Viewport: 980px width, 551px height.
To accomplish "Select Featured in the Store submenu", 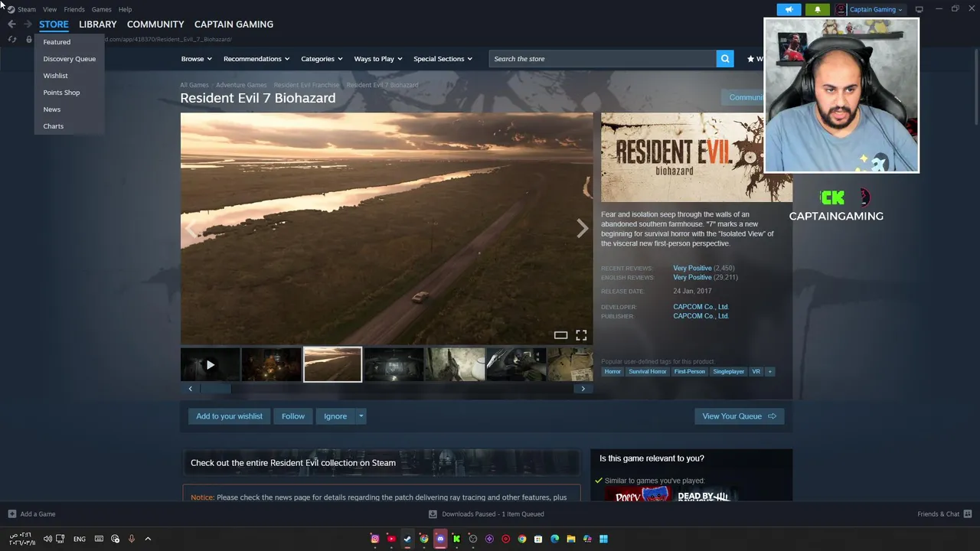I will click(57, 42).
